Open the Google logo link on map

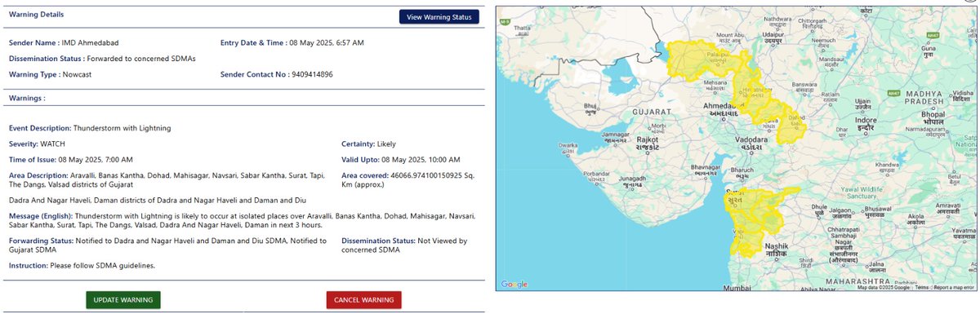pos(514,284)
